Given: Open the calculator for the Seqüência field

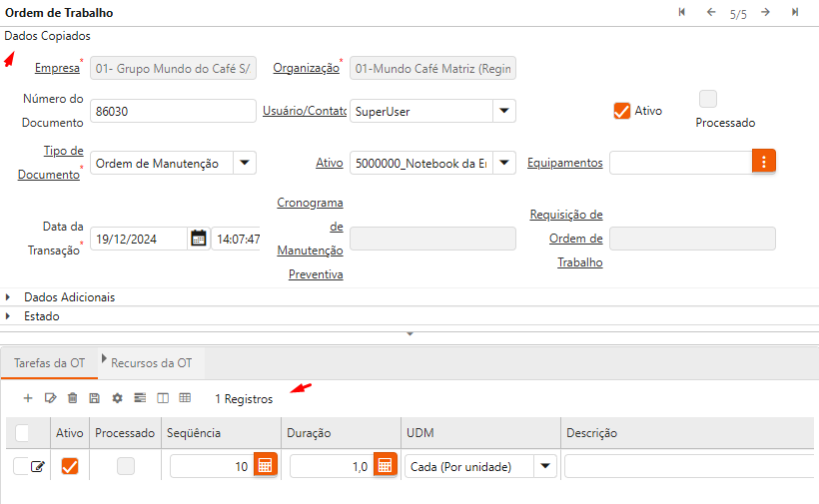Looking at the screenshot, I should coord(265,466).
